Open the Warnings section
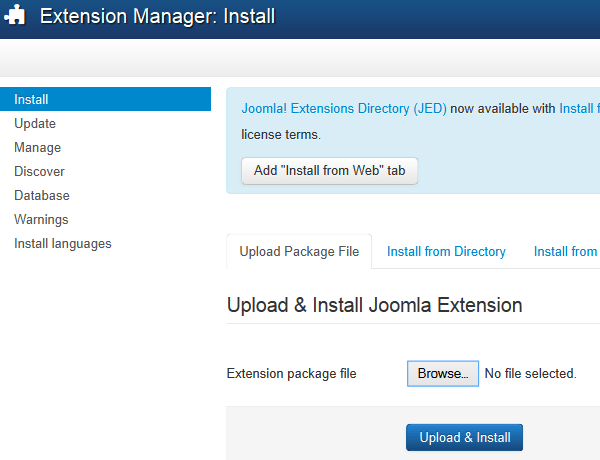Viewport: 600px width, 460px height. [41, 220]
